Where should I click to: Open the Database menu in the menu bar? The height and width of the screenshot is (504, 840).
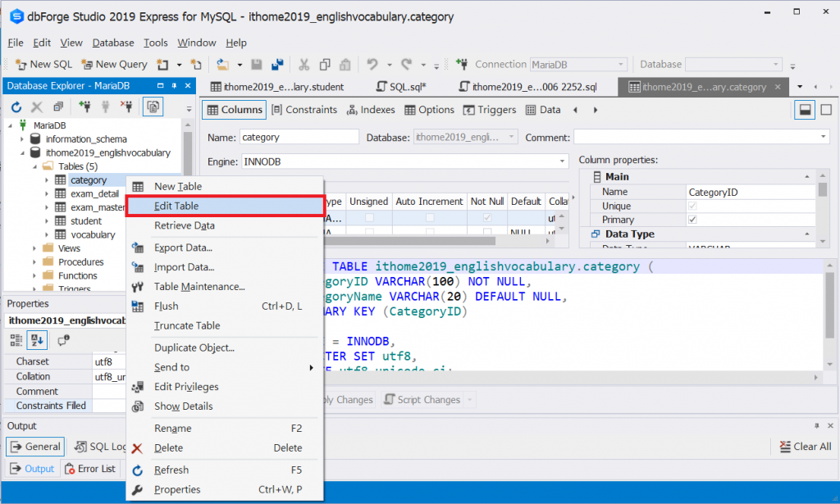(113, 43)
